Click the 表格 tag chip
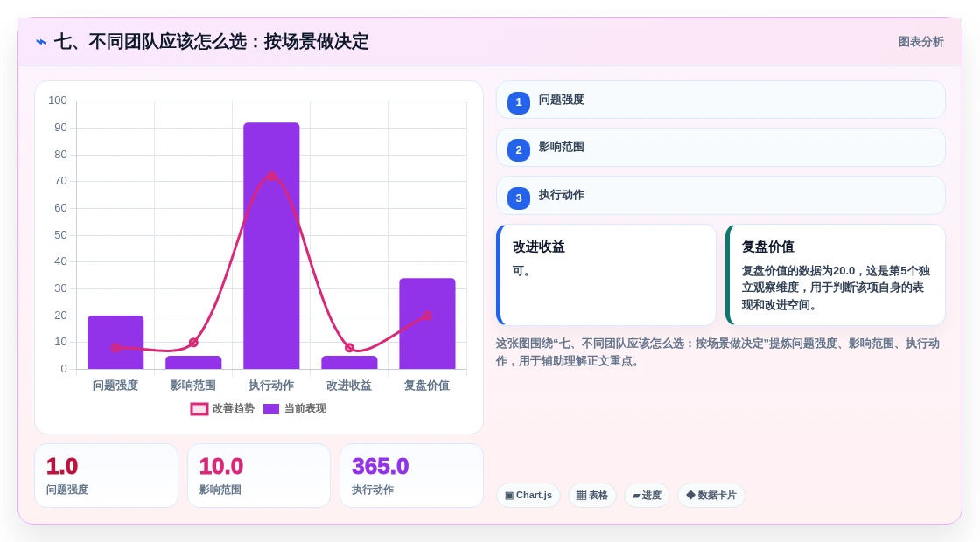980x542 pixels. (591, 495)
